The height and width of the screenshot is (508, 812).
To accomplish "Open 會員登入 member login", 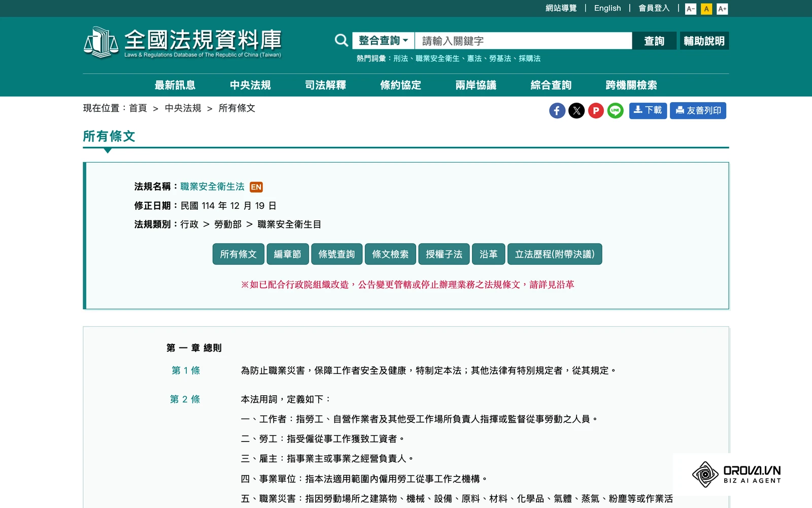I will point(654,8).
